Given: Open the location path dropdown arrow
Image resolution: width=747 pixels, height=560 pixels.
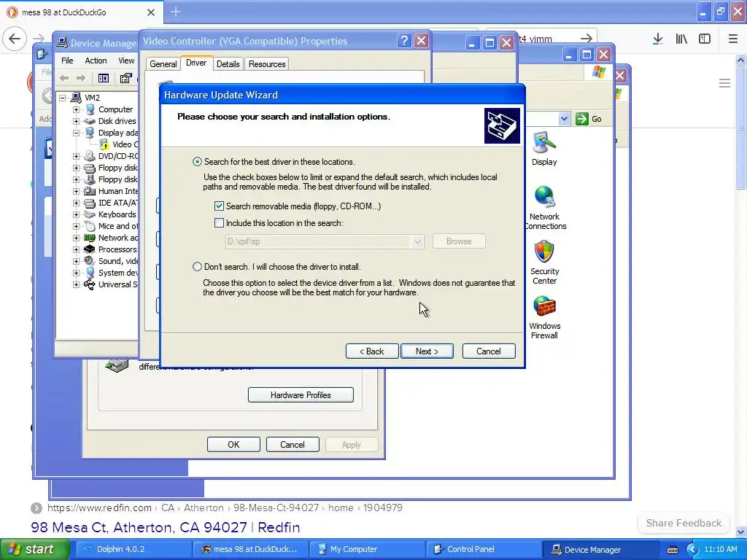Looking at the screenshot, I should (417, 241).
